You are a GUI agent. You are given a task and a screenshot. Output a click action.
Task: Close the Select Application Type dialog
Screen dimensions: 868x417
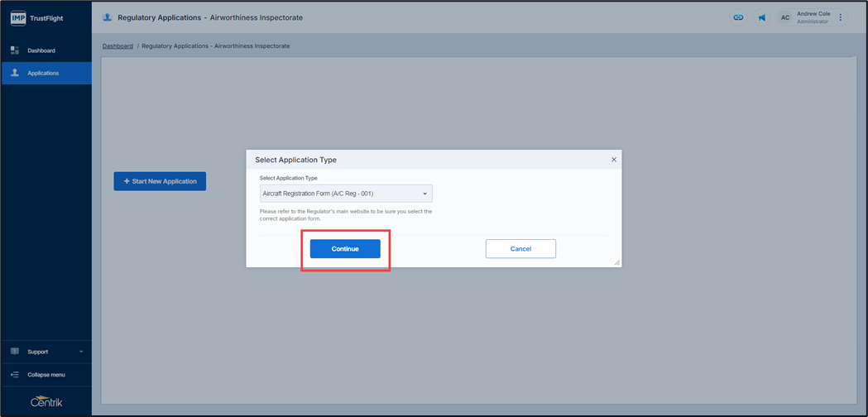(x=613, y=160)
